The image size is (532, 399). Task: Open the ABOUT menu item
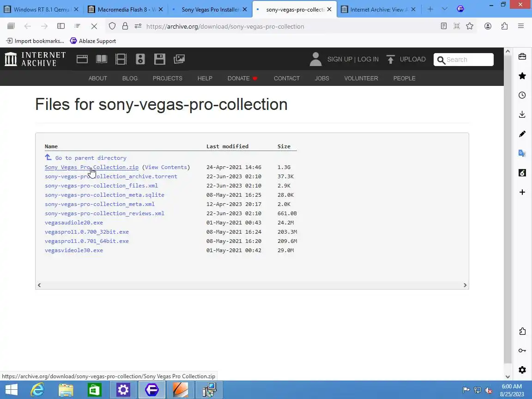(x=98, y=79)
